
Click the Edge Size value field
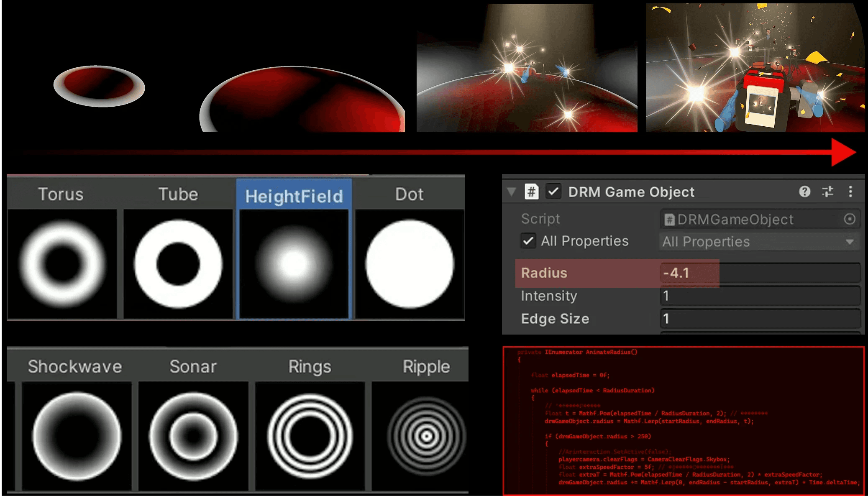pos(759,319)
